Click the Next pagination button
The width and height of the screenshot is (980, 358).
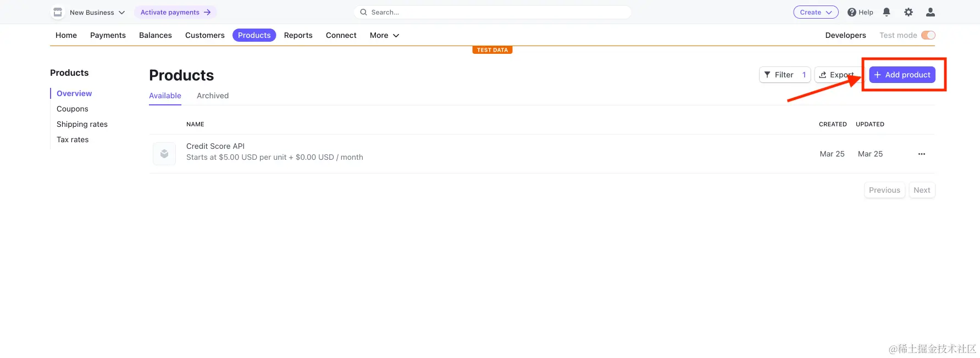tap(922, 190)
